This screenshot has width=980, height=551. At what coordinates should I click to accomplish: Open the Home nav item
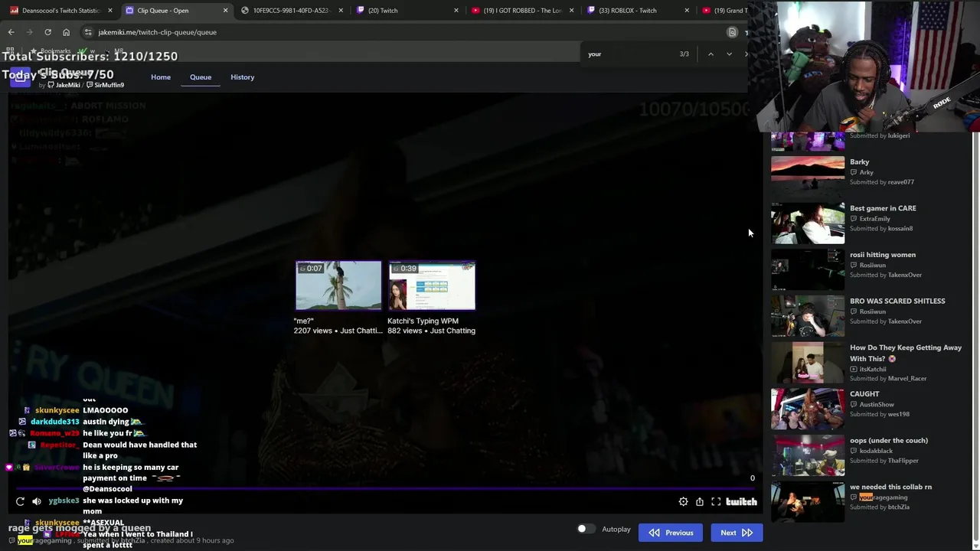[161, 77]
